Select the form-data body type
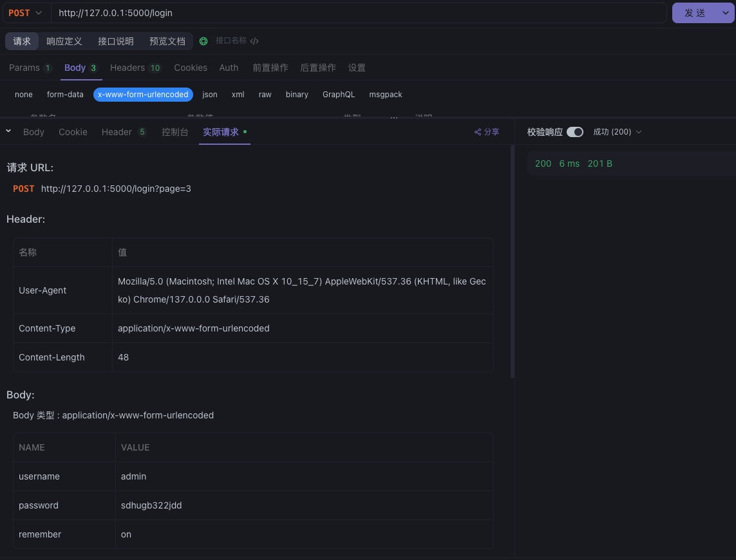Screen dimensions: 736x560 (65, 95)
